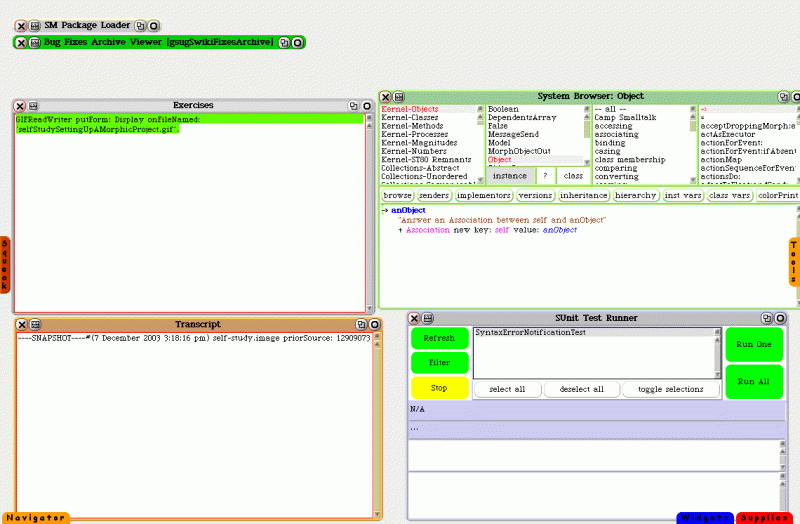Click the inst vars button
Viewport: 800px width, 524px height.
(x=683, y=195)
